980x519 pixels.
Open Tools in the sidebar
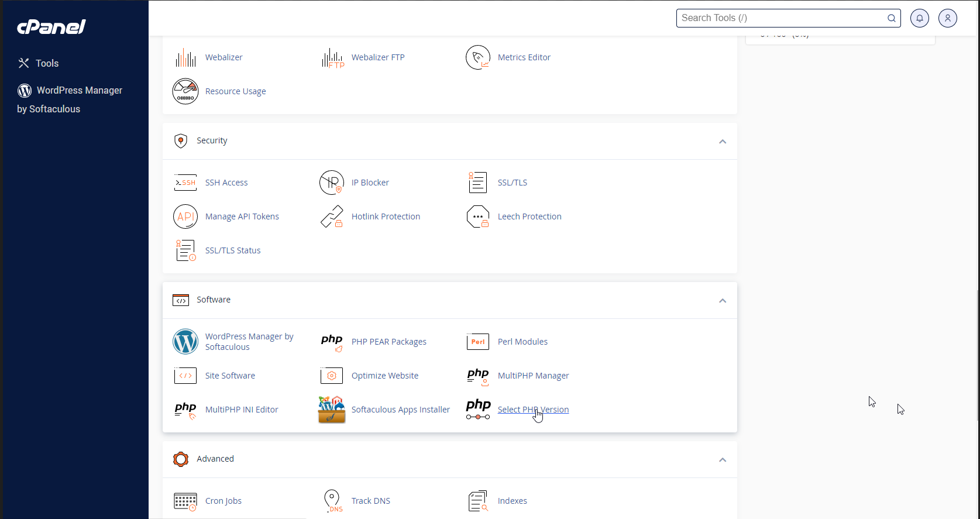(39, 63)
